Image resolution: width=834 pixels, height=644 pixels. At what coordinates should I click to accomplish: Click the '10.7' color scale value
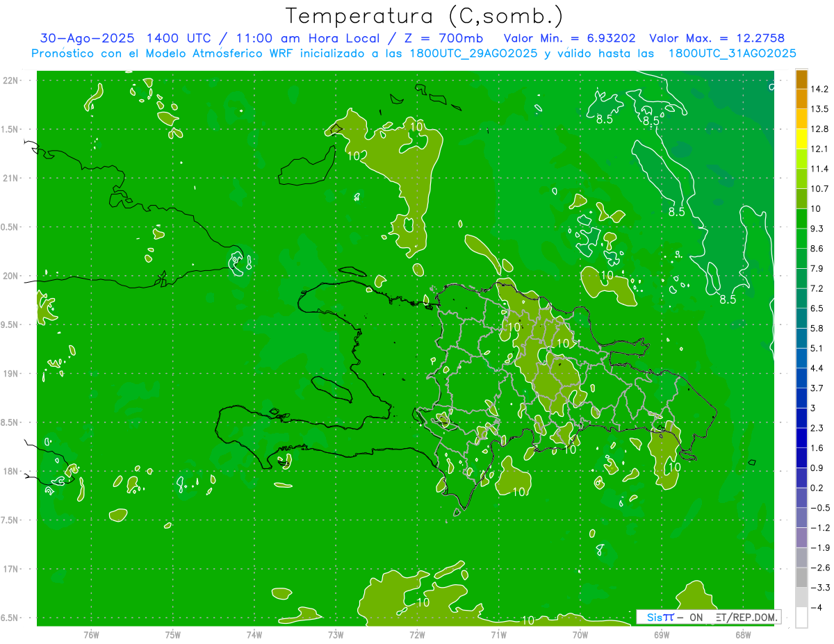tap(819, 189)
